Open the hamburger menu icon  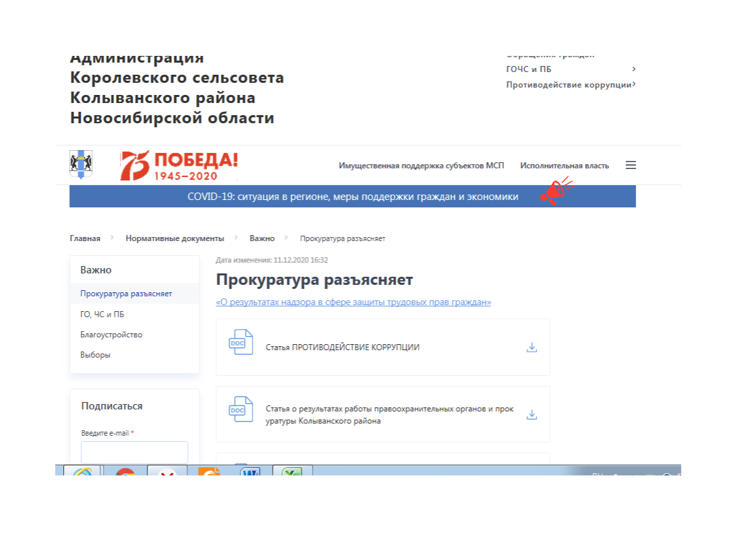[631, 165]
